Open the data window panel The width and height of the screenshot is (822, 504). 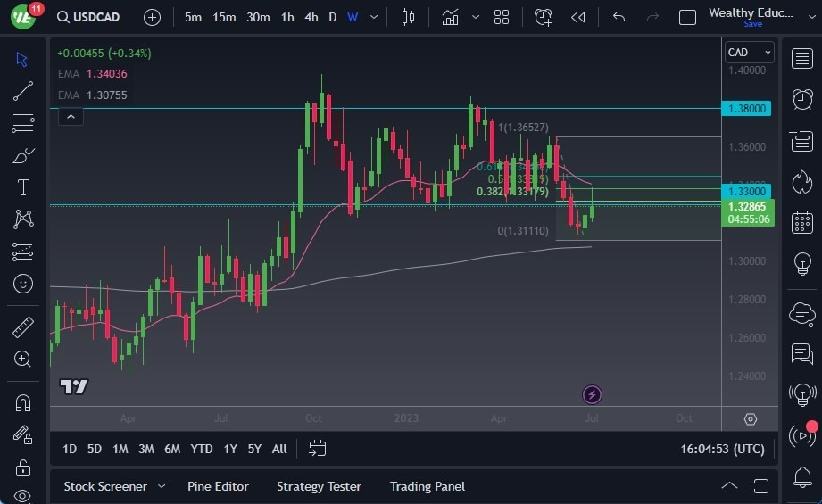pyautogui.click(x=802, y=140)
